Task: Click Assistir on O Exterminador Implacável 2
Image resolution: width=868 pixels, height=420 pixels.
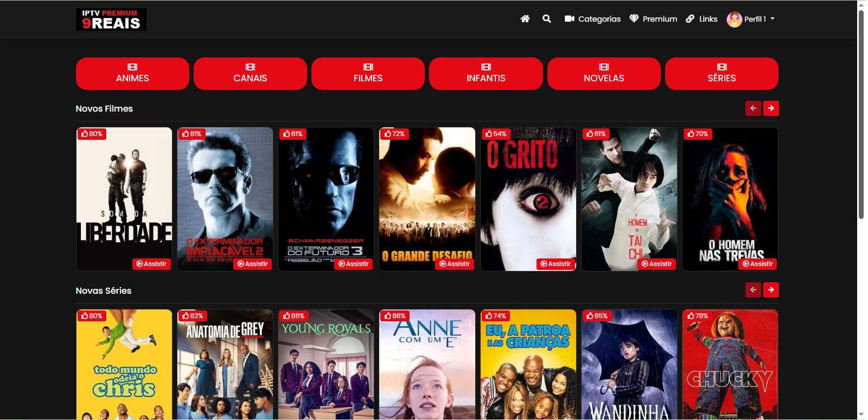Action: (x=252, y=264)
